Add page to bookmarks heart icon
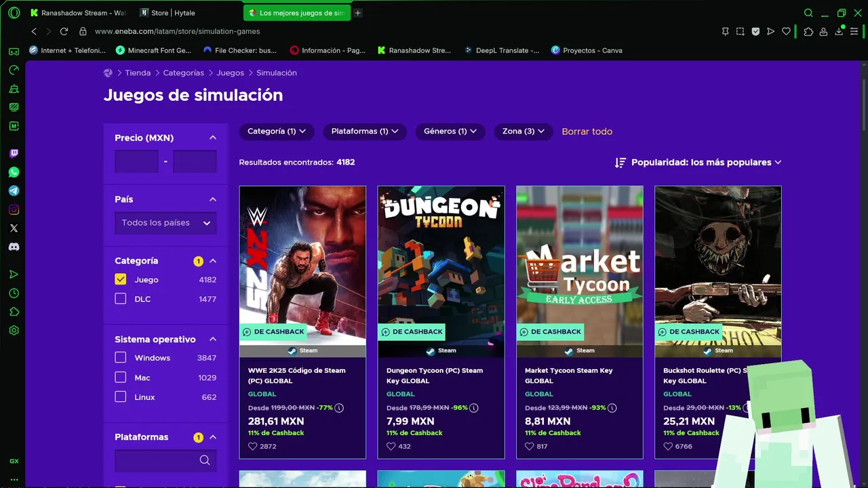Screen dimensions: 868x488 tap(786, 31)
